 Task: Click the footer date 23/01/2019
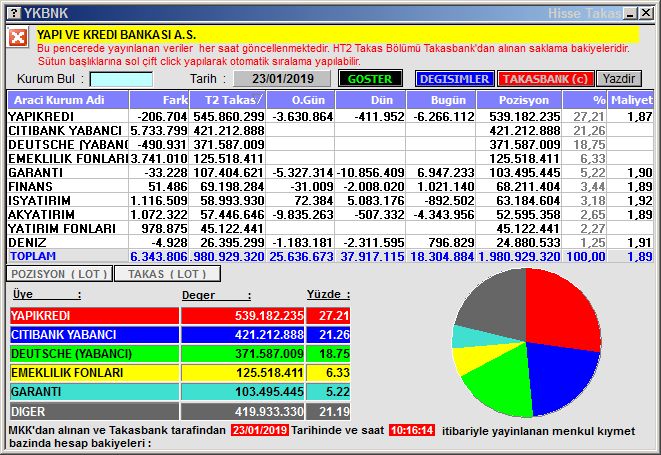coord(260,430)
